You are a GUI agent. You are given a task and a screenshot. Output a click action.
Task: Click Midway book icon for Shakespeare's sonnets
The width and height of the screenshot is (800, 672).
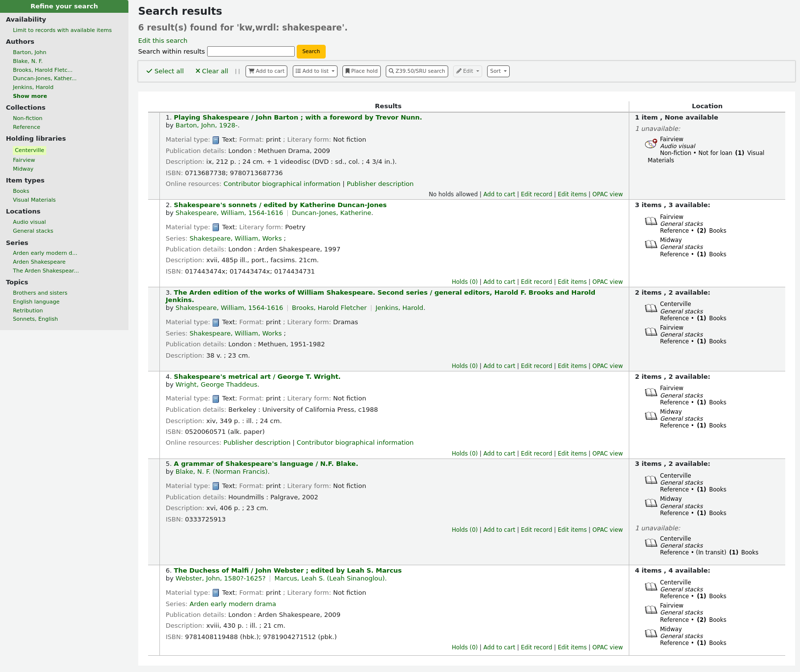pyautogui.click(x=651, y=244)
